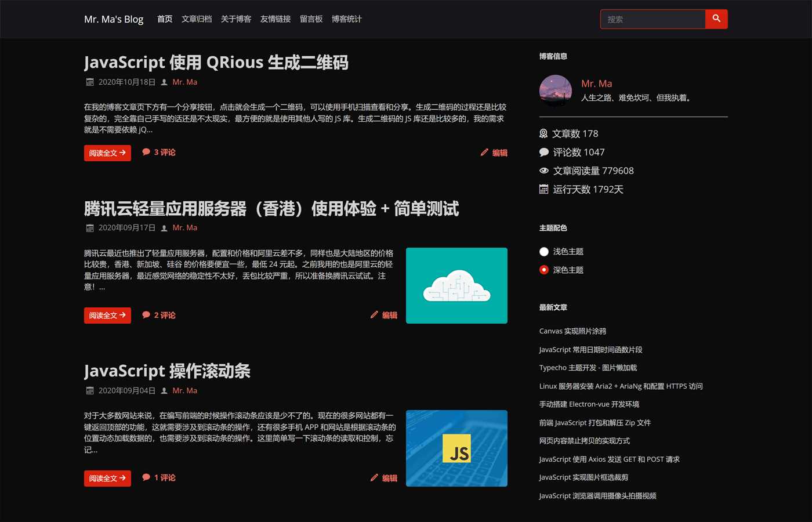Click Mr. Ma's circular avatar image
Screen dimensions: 812x522
555,90
